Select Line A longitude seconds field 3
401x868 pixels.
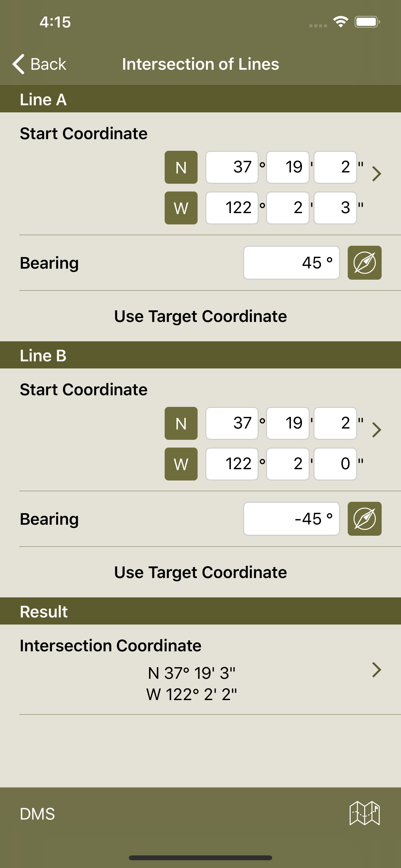[335, 208]
